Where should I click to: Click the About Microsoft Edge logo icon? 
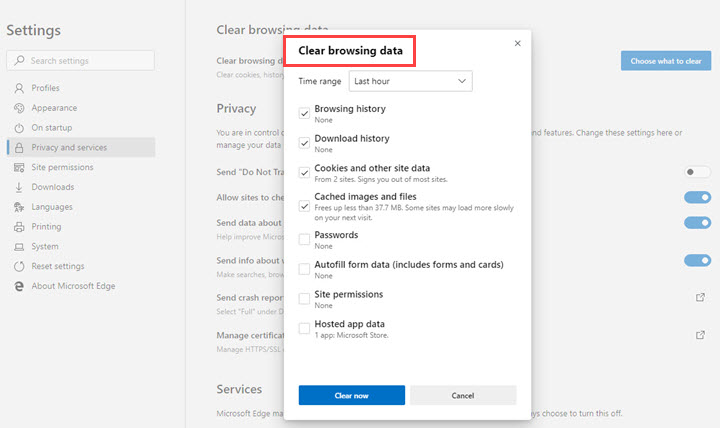coord(19,286)
